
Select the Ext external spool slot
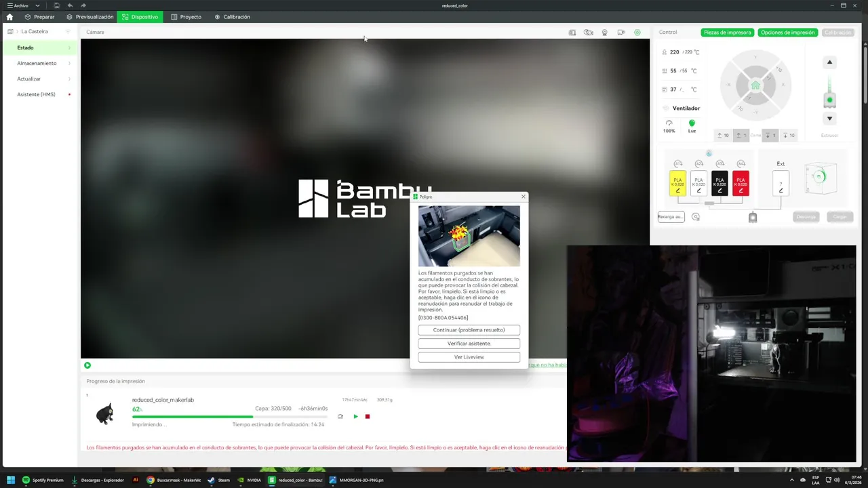781,184
